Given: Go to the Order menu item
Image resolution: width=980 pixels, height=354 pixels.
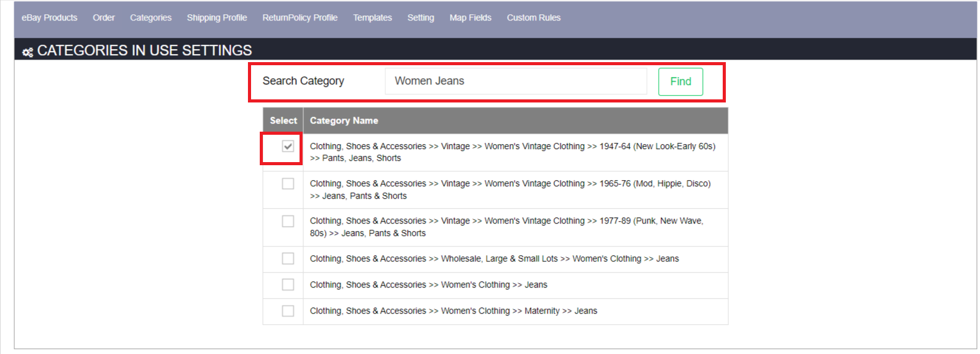Looking at the screenshot, I should 104,17.
